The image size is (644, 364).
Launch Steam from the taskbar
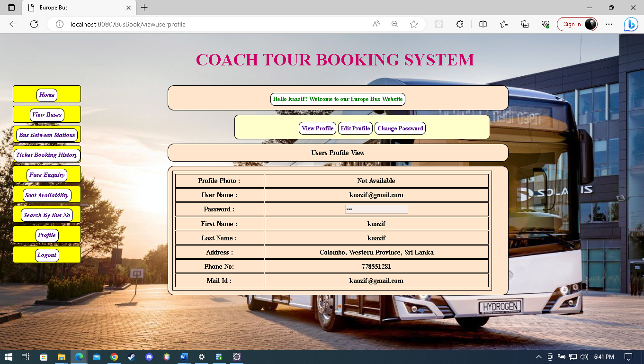click(x=132, y=357)
